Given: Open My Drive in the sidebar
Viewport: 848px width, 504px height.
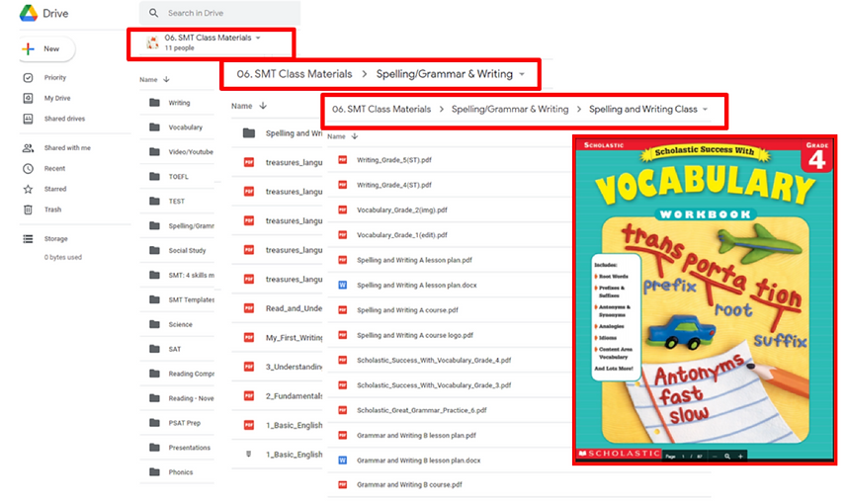Looking at the screenshot, I should click(56, 99).
